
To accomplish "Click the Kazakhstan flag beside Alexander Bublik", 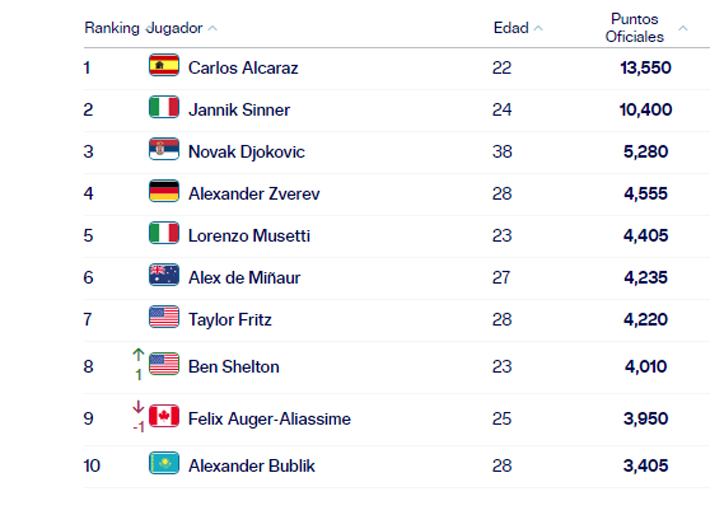I will pos(164,465).
